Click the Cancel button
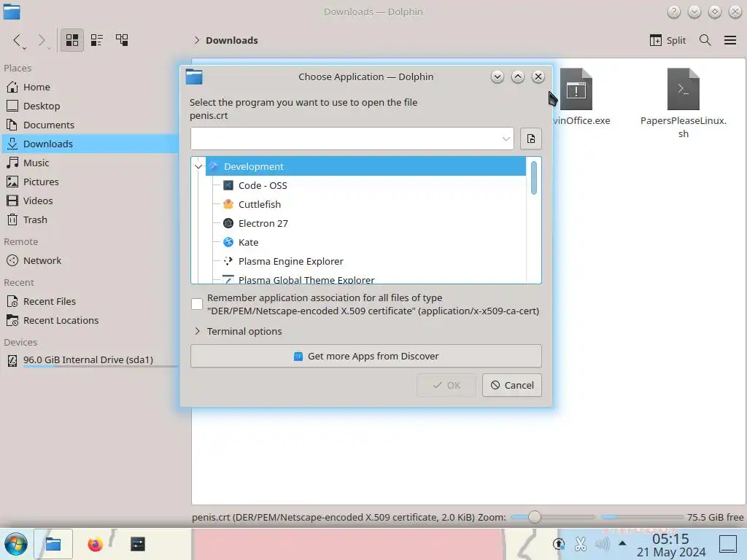 coord(511,385)
